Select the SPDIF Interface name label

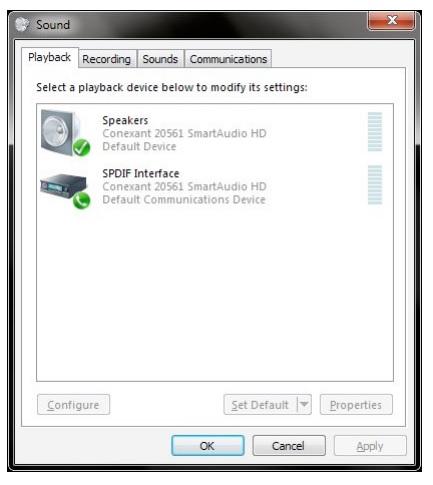click(141, 173)
